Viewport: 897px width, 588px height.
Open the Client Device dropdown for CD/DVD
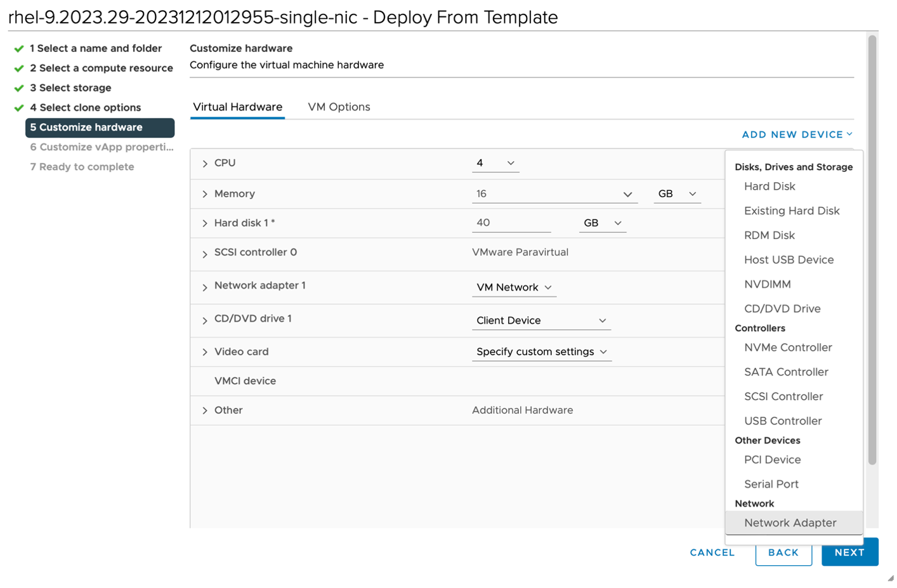(x=541, y=320)
